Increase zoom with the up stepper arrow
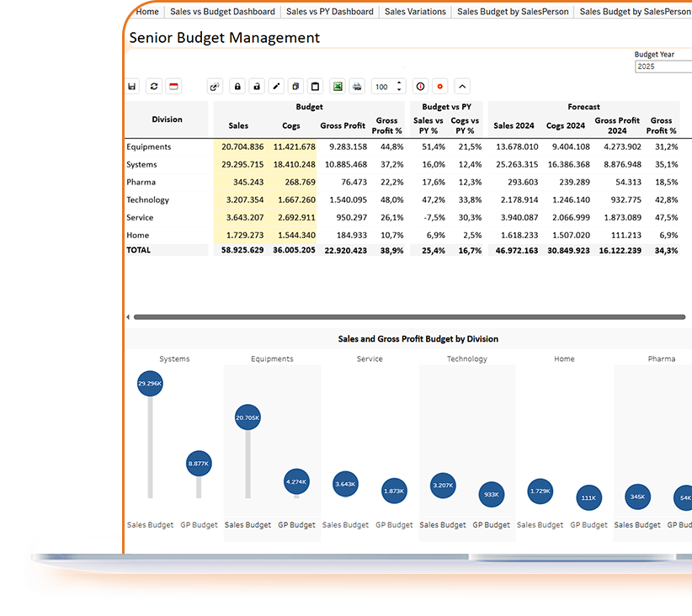 [397, 82]
